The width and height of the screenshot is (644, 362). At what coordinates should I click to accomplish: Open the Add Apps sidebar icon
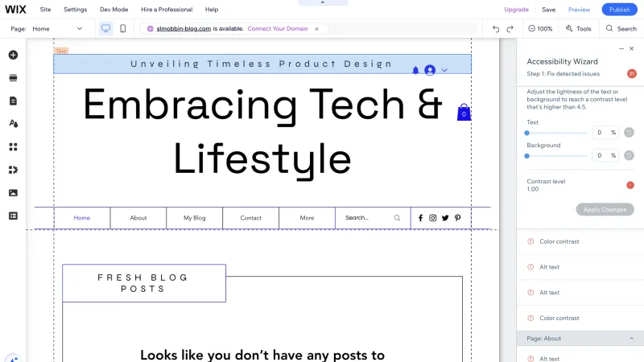13,147
